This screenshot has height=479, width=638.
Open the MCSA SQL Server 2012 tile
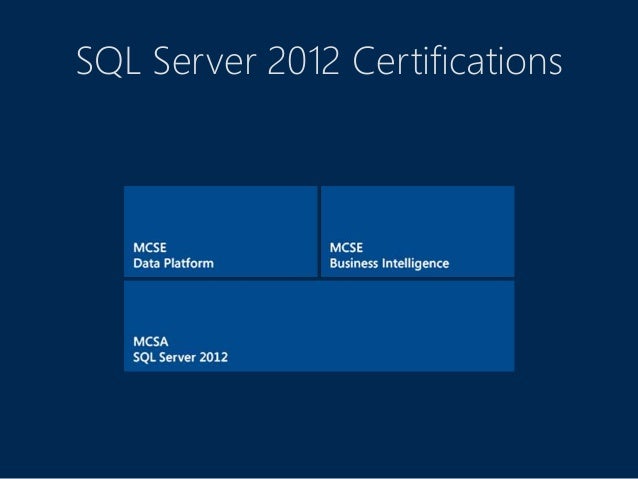319,326
